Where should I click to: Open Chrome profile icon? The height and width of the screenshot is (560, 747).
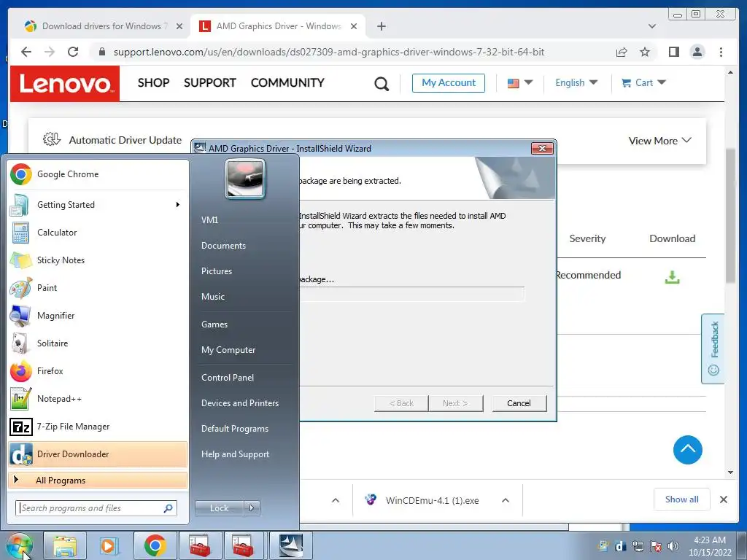[x=697, y=52]
